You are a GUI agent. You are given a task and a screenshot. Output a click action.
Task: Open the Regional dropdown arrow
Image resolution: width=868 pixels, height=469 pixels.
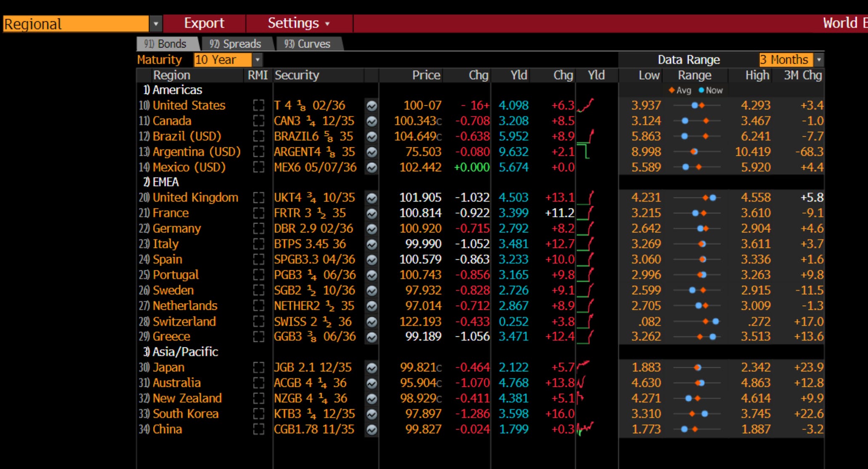tap(156, 24)
